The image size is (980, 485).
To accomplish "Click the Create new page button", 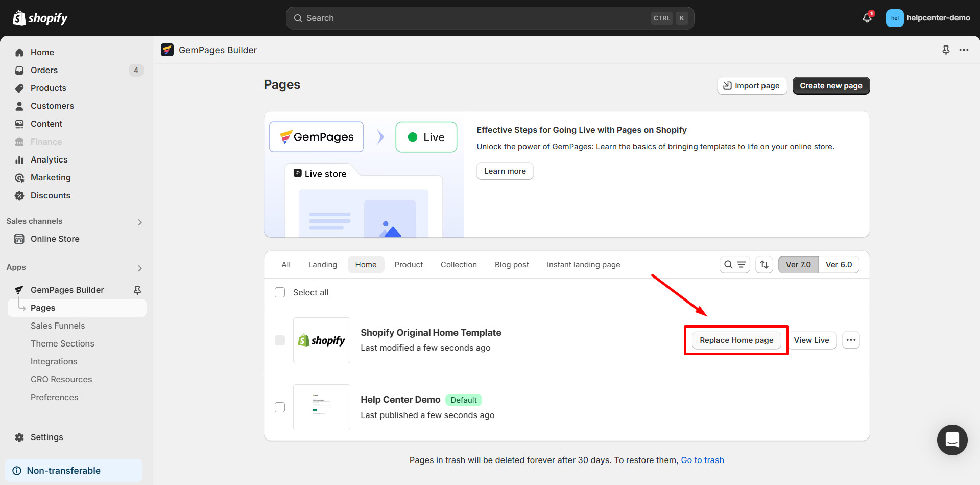I will 831,85.
